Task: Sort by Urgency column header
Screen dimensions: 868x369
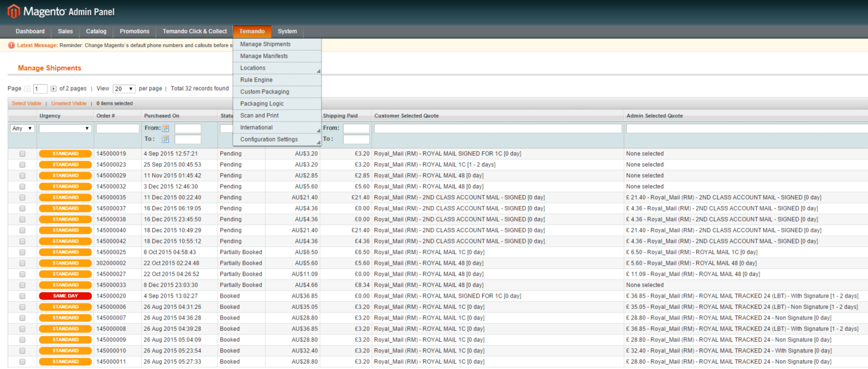Action: tap(50, 116)
